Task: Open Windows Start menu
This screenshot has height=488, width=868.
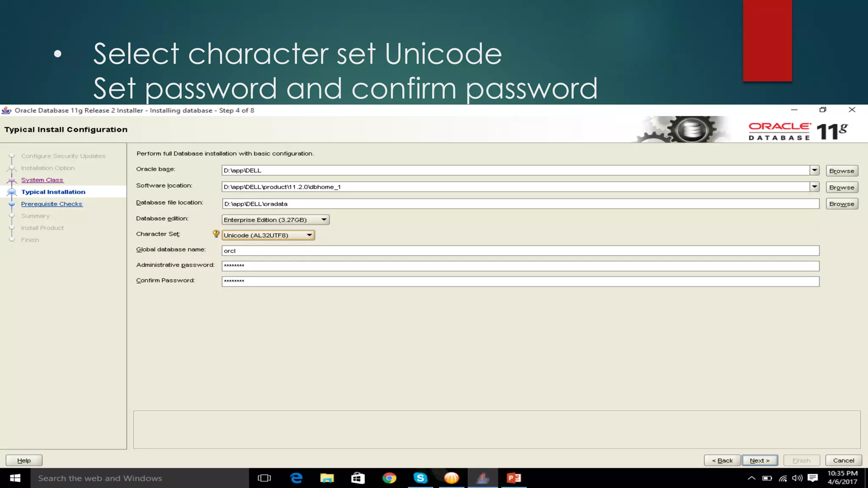Action: coord(15,478)
